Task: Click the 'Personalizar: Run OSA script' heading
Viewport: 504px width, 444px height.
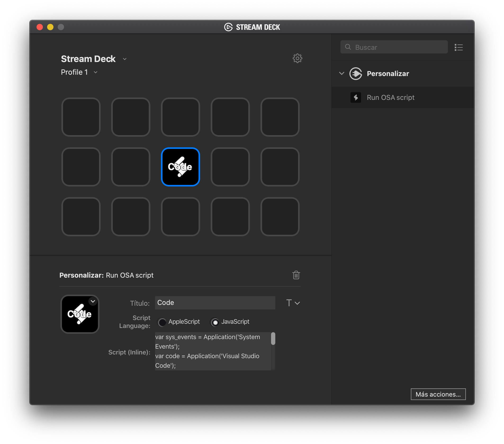Action: pyautogui.click(x=106, y=275)
